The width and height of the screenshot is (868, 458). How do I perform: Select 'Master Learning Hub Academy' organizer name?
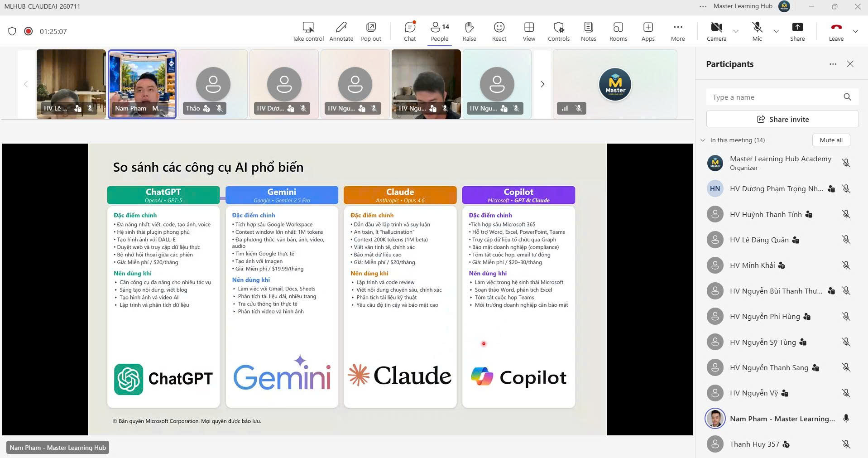pos(781,159)
